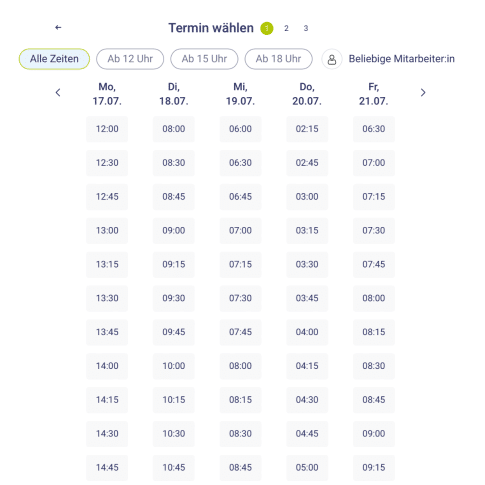Image resolution: width=485 pixels, height=485 pixels.
Task: Click the back arrow icon beside Termin wählen
Action: pos(58,28)
